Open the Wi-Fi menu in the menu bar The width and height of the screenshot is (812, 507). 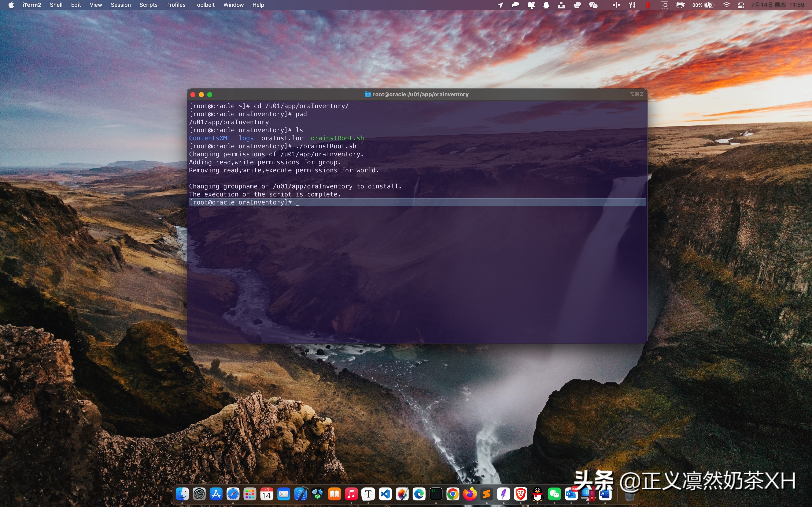pos(727,5)
